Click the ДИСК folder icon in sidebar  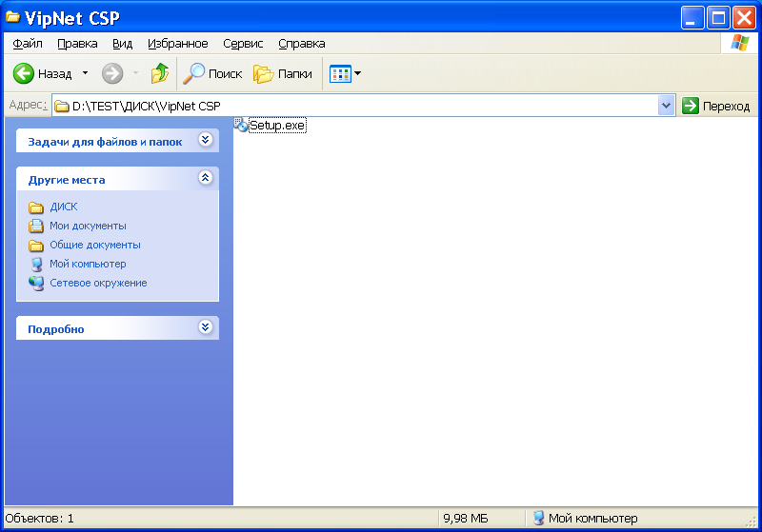[x=36, y=207]
